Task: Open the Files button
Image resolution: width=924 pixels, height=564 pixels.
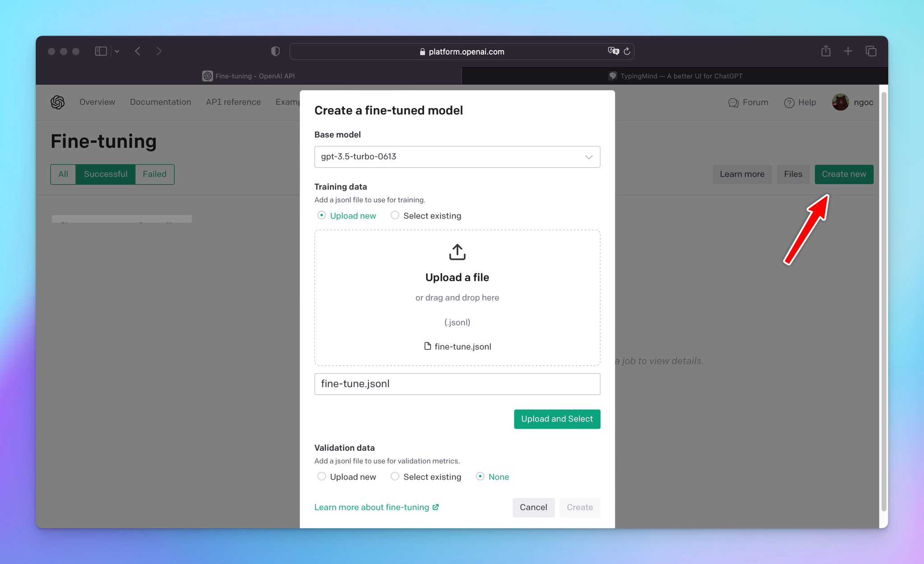Action: [793, 174]
